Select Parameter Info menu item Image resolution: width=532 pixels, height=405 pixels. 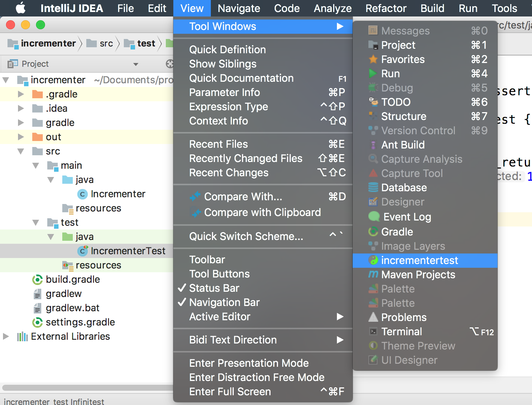[263, 92]
